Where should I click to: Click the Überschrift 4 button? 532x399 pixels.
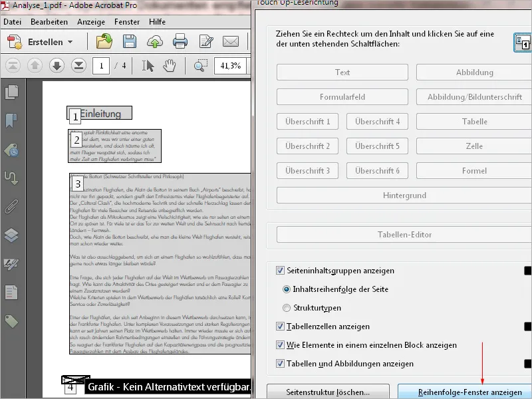click(377, 122)
